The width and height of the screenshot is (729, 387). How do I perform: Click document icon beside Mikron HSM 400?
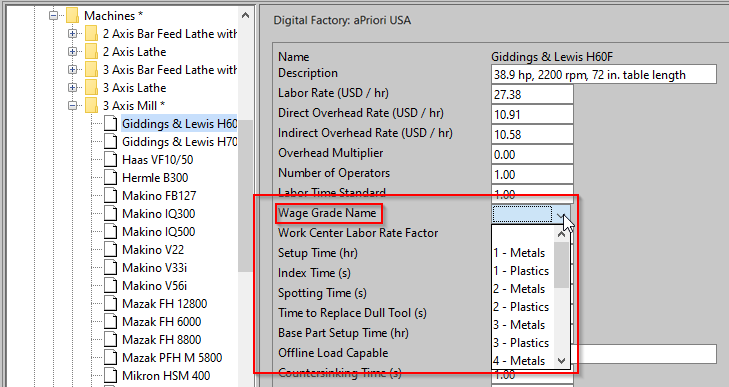[110, 375]
